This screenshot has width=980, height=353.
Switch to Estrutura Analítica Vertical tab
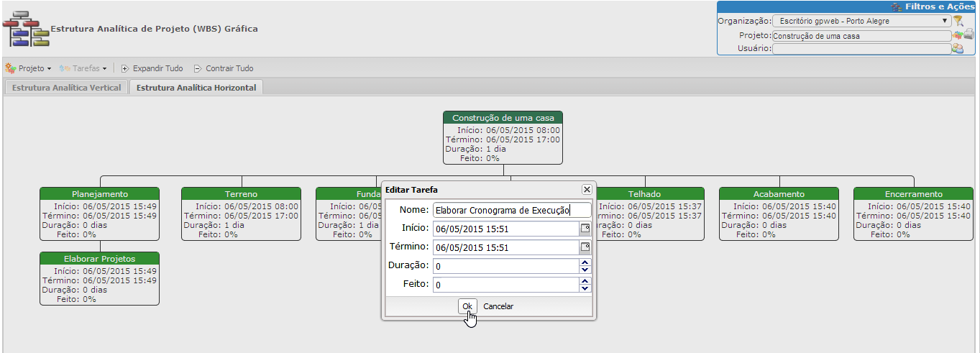pos(66,88)
